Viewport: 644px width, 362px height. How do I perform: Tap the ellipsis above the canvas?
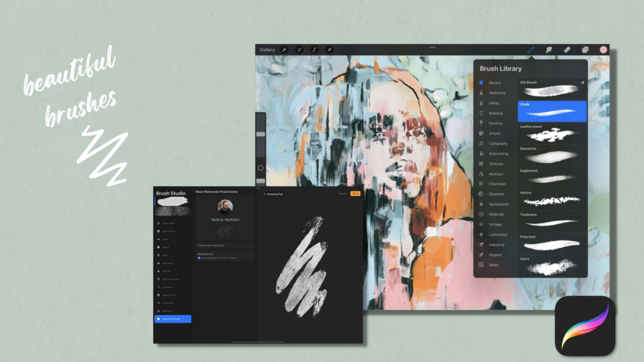[432, 47]
